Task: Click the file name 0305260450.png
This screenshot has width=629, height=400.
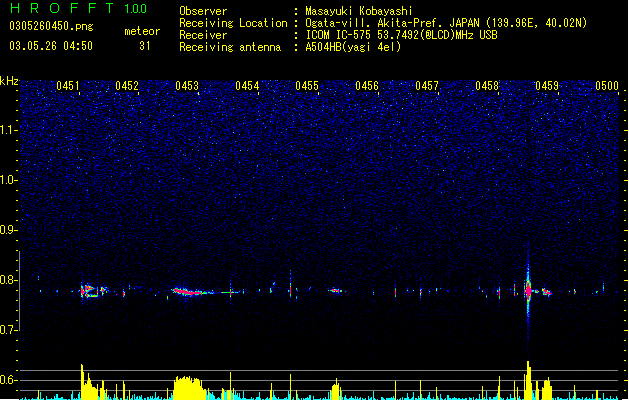Action: point(51,26)
